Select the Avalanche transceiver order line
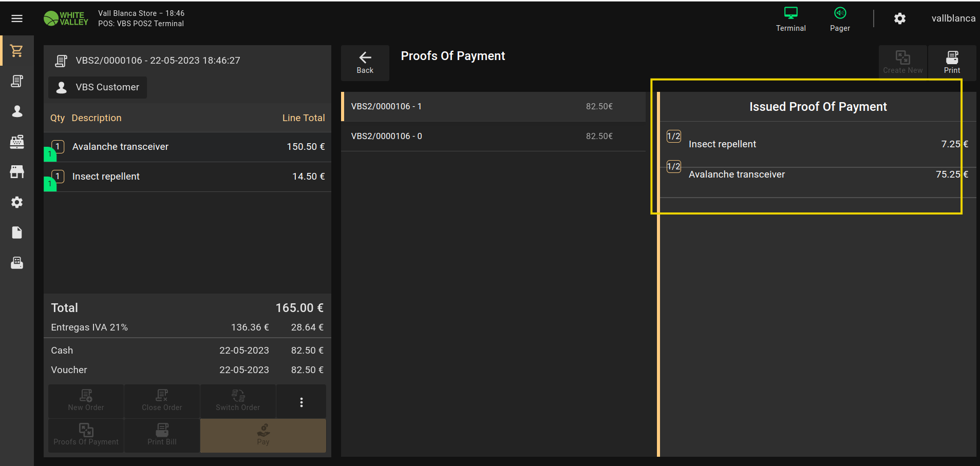The image size is (980, 466). click(x=187, y=147)
